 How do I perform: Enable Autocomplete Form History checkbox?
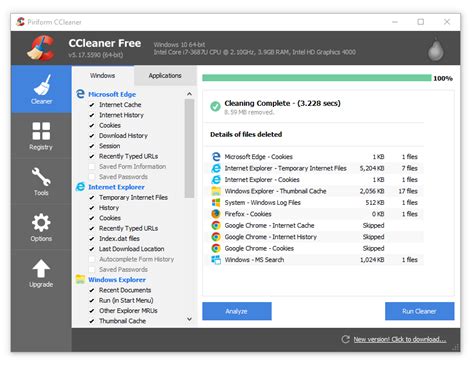pyautogui.click(x=92, y=259)
